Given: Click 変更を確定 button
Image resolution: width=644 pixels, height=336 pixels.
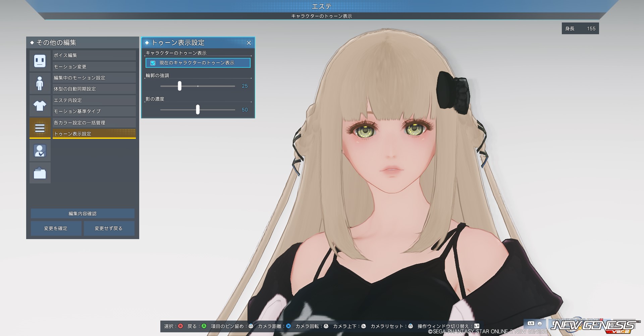Looking at the screenshot, I should pos(56,228).
